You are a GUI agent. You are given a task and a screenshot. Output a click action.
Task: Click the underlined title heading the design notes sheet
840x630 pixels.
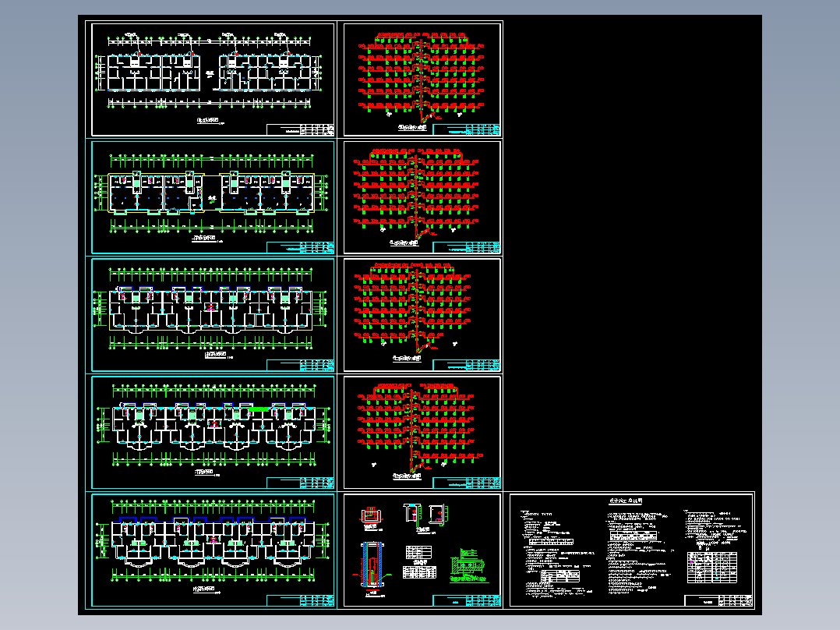coord(625,501)
